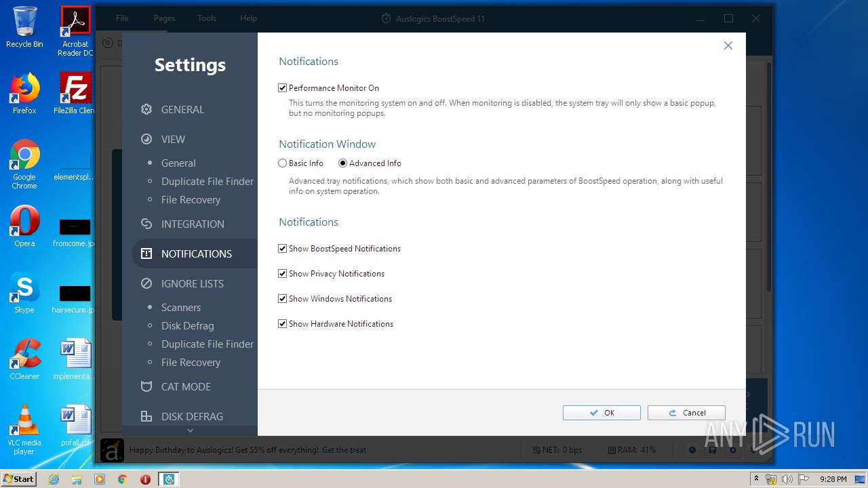Expand sidebar with the down chevron

tap(190, 430)
